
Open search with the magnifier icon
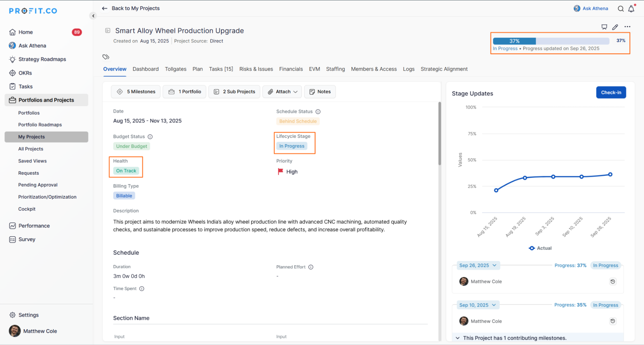[620, 9]
